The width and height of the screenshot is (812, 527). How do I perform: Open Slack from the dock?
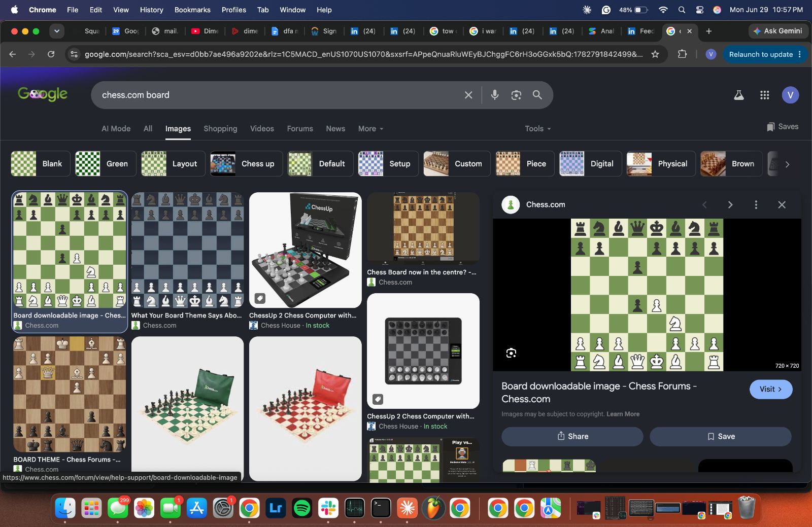pos(328,508)
